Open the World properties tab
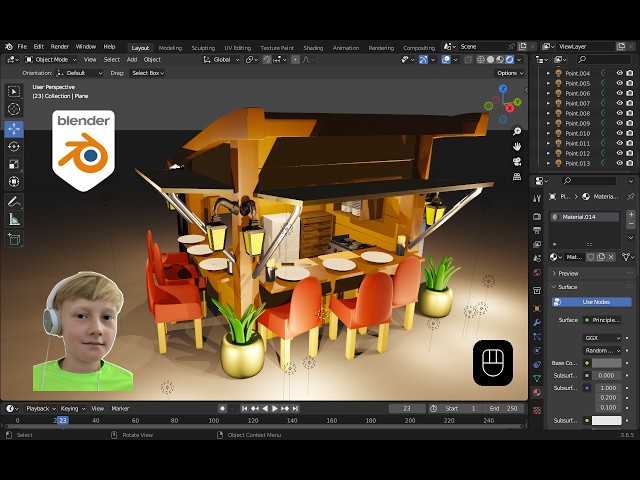 (x=537, y=272)
